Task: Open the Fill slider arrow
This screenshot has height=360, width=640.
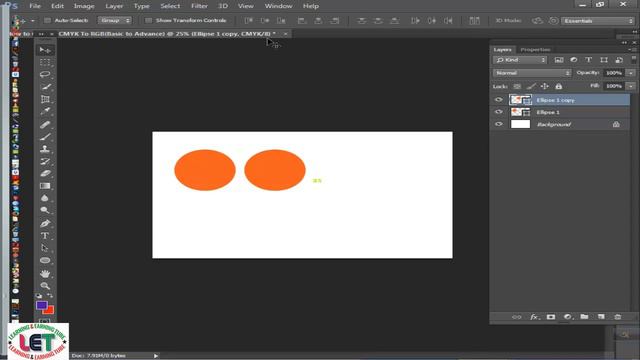Action: coord(631,86)
